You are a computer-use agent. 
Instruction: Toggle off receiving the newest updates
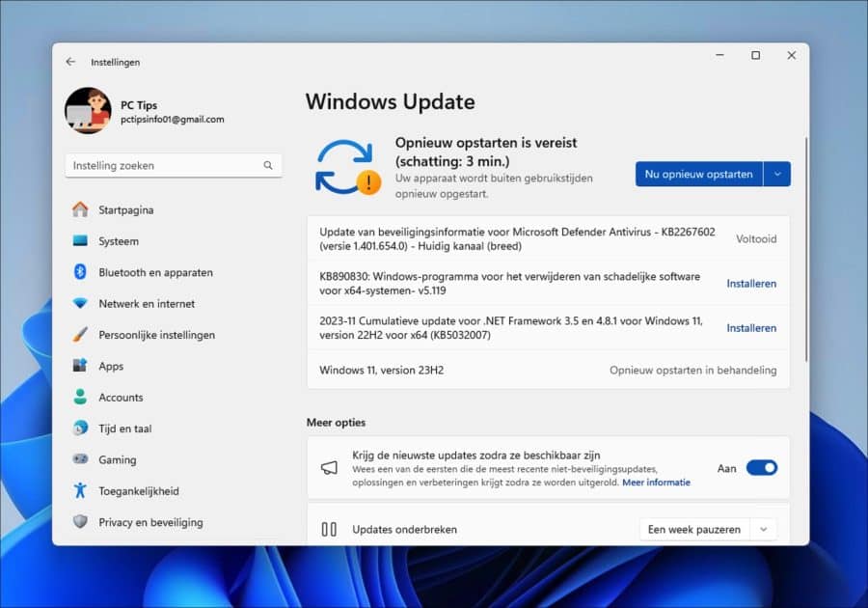[x=761, y=466]
